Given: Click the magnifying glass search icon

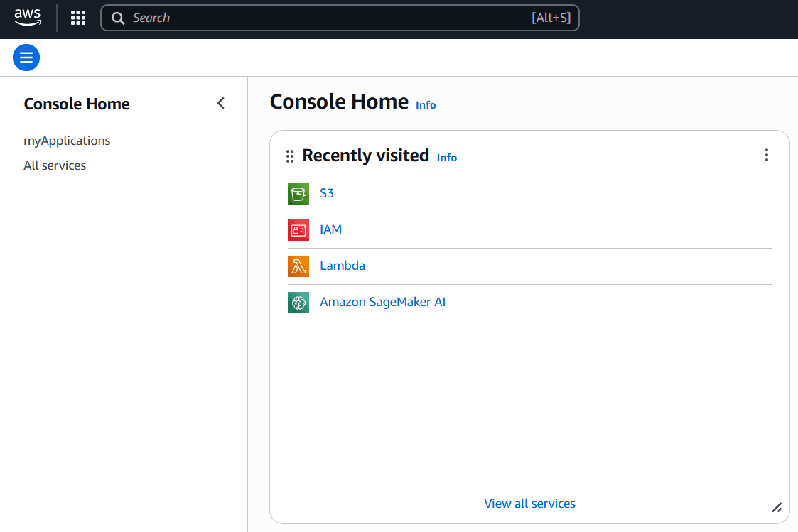Looking at the screenshot, I should point(119,18).
